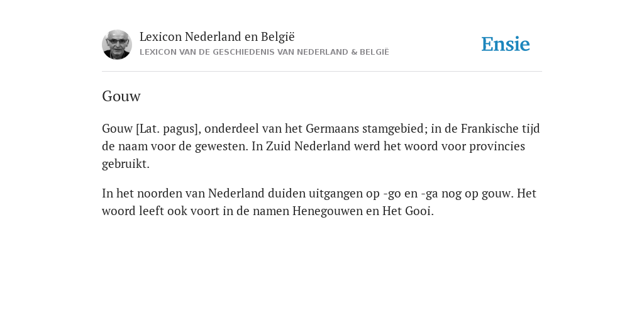Click the word noorden
644x322 pixels.
tap(159, 193)
